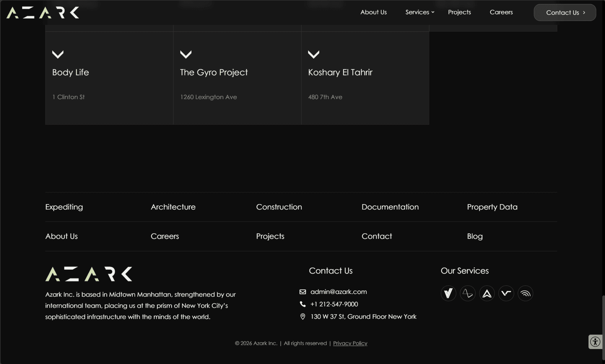Expand the Koshary El Tahrir card chevron
This screenshot has width=605, height=364.
(x=314, y=54)
